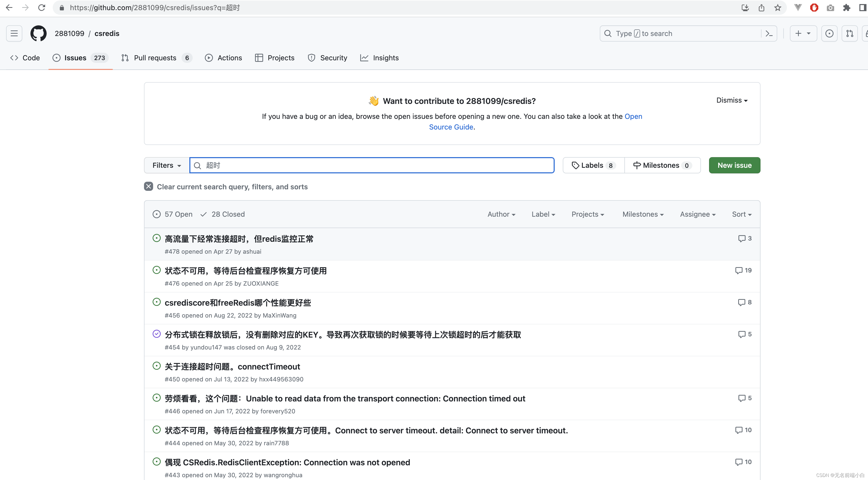Open the Filters dropdown
The height and width of the screenshot is (480, 868).
coord(166,165)
